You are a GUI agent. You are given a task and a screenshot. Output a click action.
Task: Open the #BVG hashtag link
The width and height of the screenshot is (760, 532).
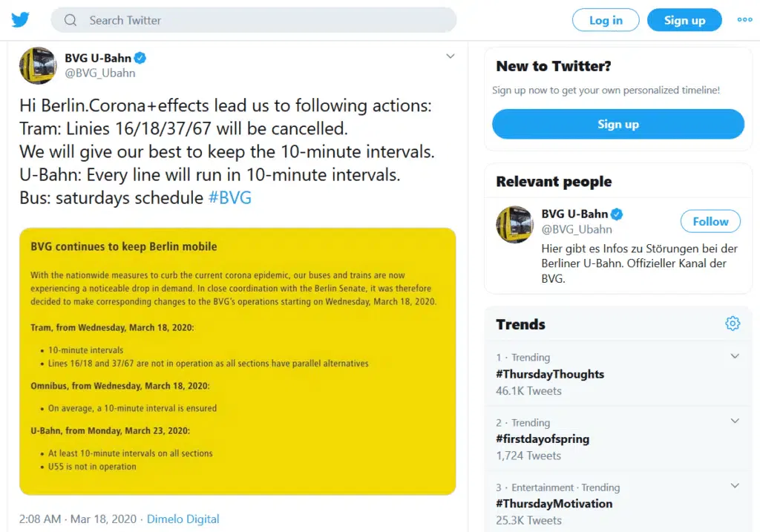click(230, 198)
